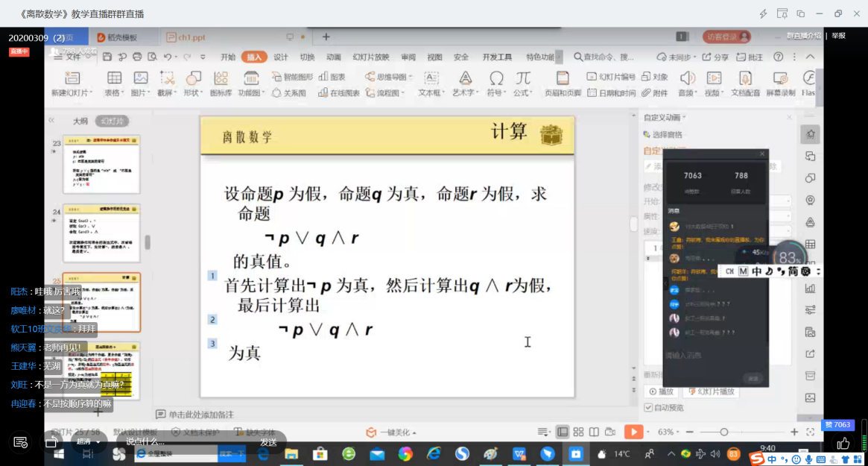Click the zoom slider handle
Image resolution: width=868 pixels, height=466 pixels.
723,432
